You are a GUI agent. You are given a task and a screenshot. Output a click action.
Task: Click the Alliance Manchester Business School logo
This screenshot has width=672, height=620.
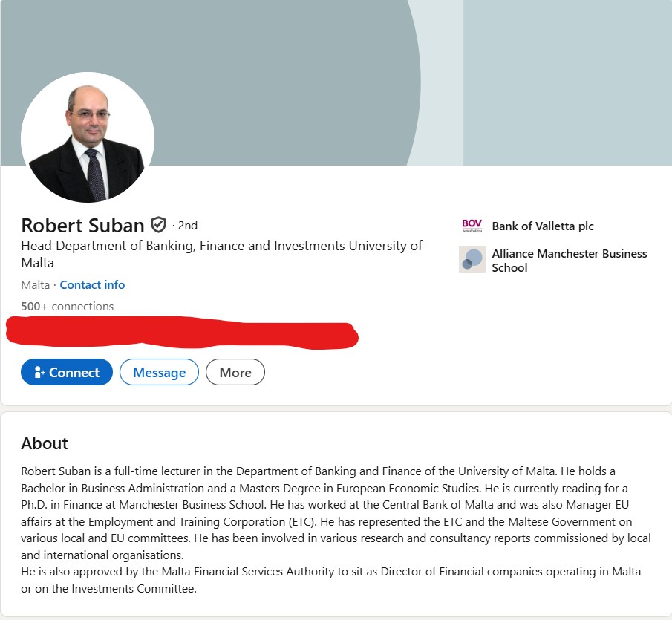pos(472,259)
